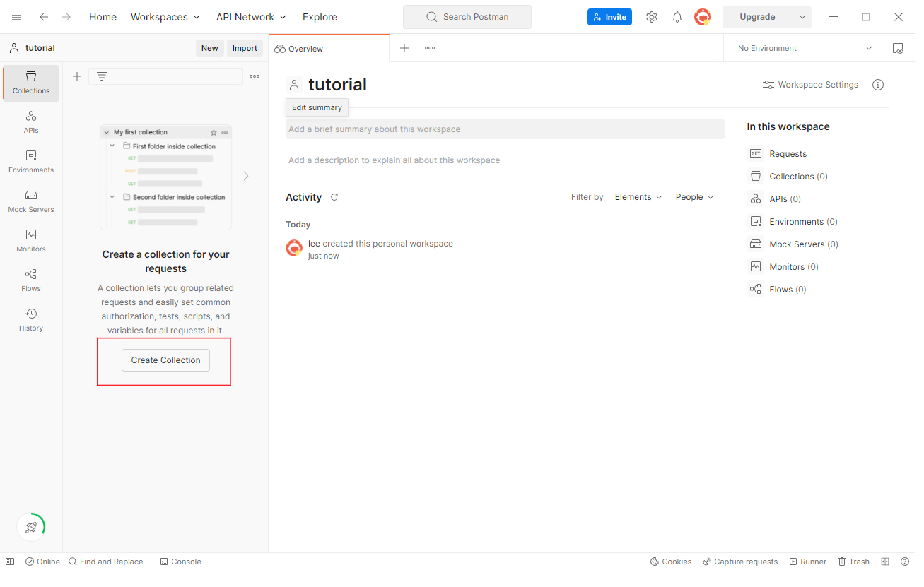Click Capture requests
The height and width of the screenshot is (587, 924).
point(740,562)
